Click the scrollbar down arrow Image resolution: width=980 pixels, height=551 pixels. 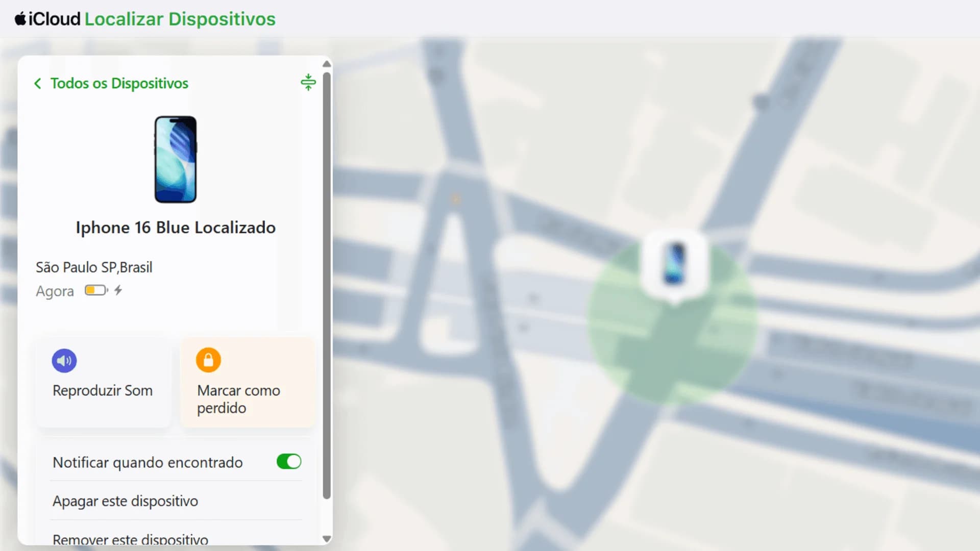(x=327, y=538)
